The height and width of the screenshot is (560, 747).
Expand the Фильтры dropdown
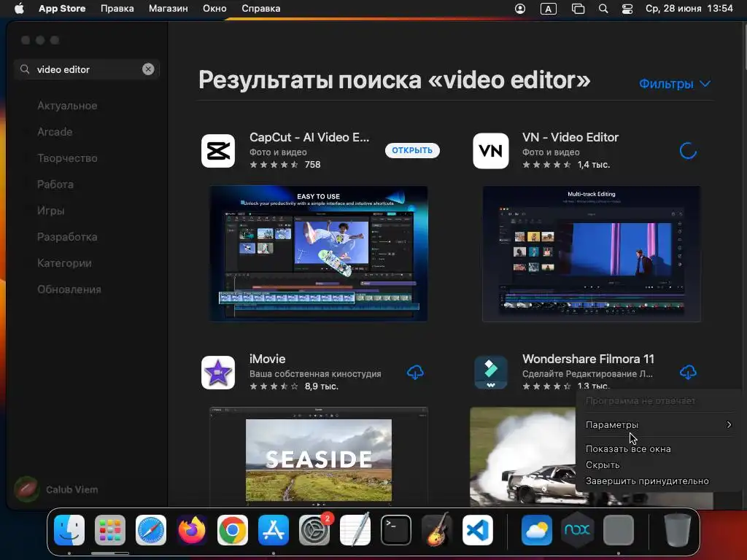675,84
